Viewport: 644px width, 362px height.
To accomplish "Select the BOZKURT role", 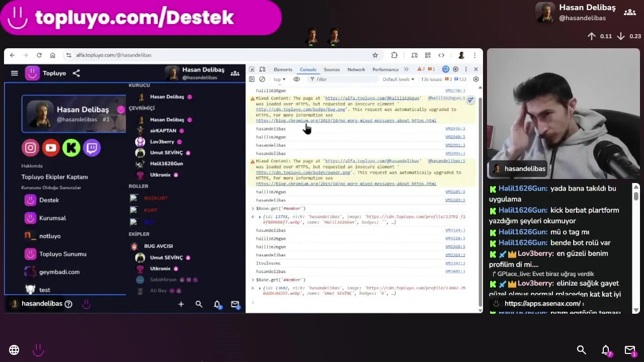I will [x=156, y=199].
